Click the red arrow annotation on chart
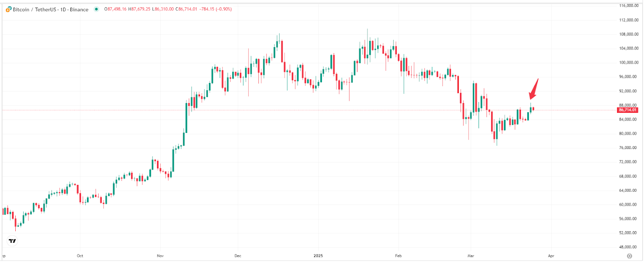Image resolution: width=644 pixels, height=263 pixels. click(x=533, y=89)
